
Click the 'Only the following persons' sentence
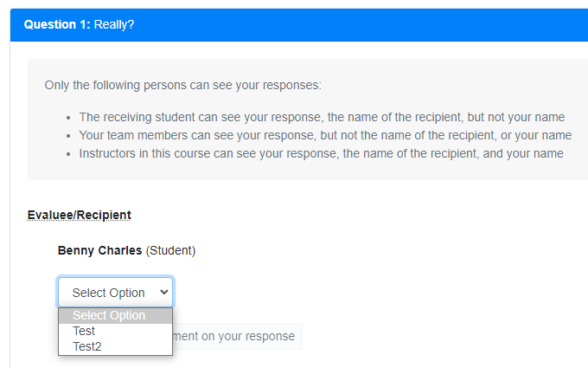click(x=182, y=86)
